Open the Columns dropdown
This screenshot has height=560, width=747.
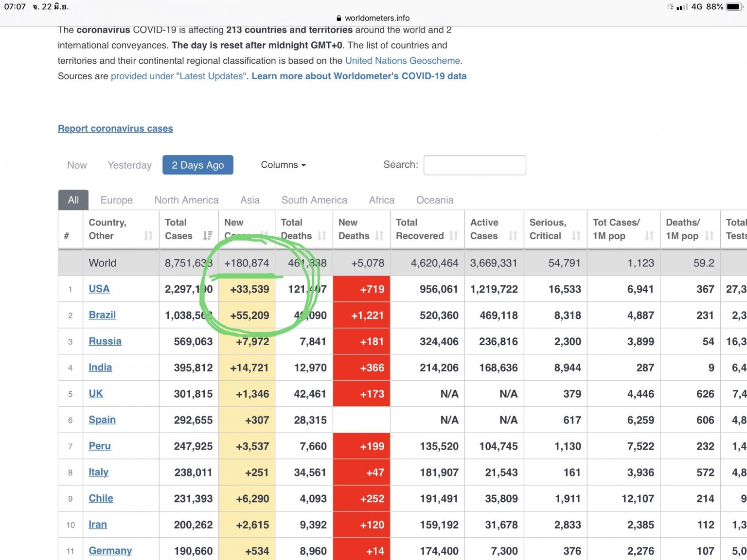284,165
